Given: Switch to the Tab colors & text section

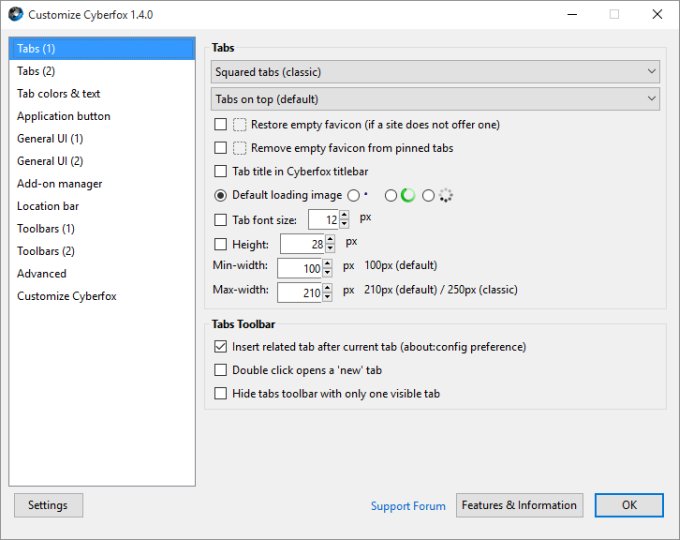Looking at the screenshot, I should pos(59,94).
